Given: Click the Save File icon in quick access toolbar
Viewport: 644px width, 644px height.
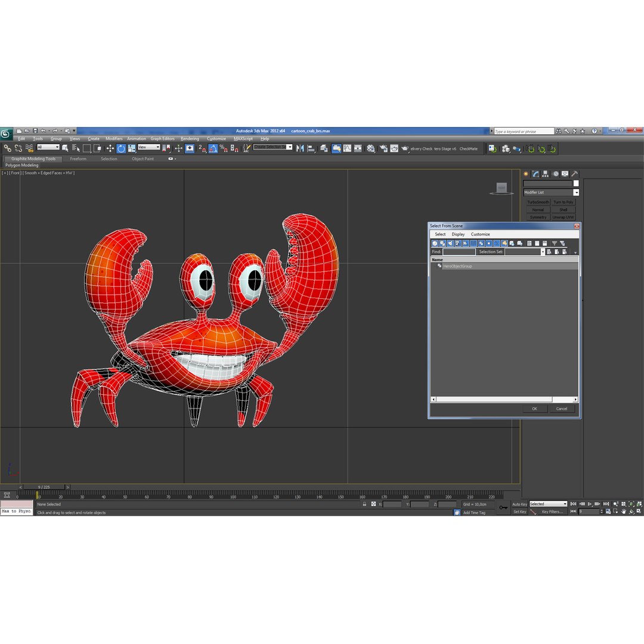Looking at the screenshot, I should pyautogui.click(x=35, y=131).
